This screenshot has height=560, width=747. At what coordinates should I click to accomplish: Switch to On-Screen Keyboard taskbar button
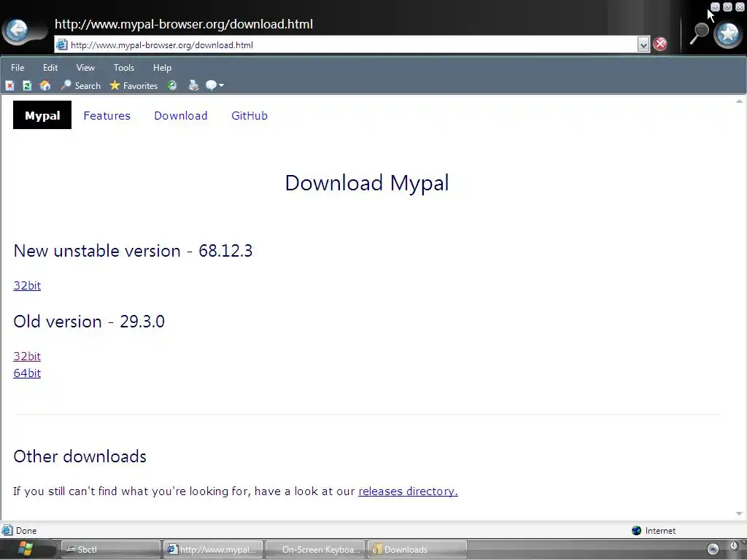[x=315, y=550]
